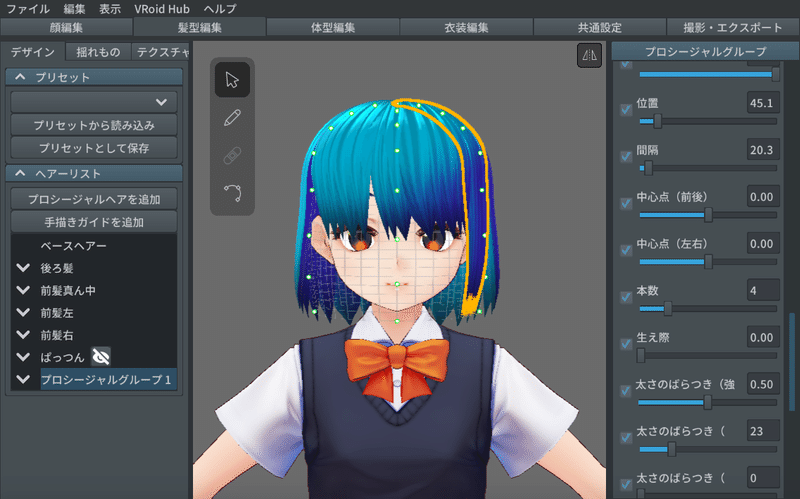The image size is (800, 499).
Task: Switch to the 共通設定 tab
Action: coord(599,27)
